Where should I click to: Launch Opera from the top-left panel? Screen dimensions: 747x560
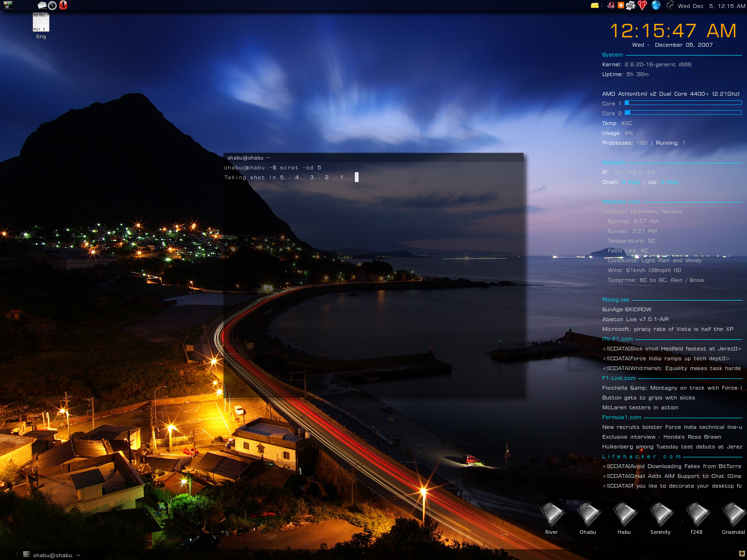tap(63, 5)
